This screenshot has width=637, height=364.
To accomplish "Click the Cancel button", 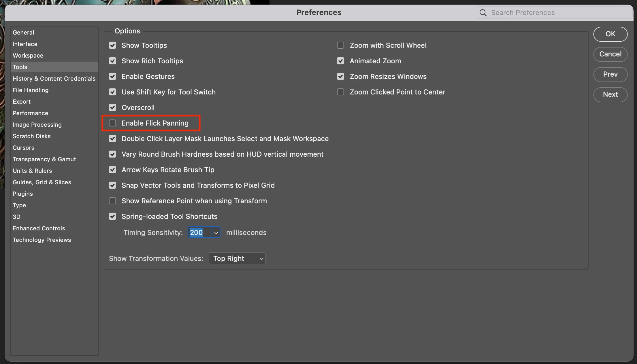I will coord(610,54).
